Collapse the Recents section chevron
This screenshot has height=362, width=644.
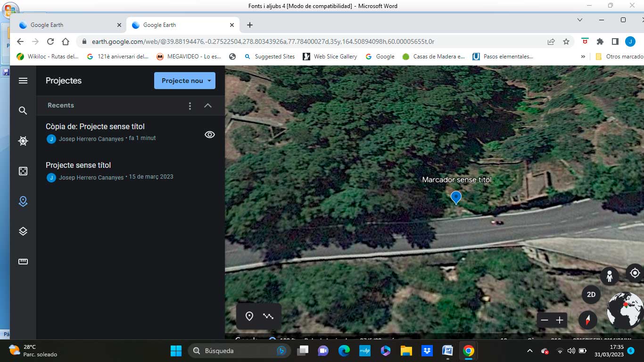[207, 106]
